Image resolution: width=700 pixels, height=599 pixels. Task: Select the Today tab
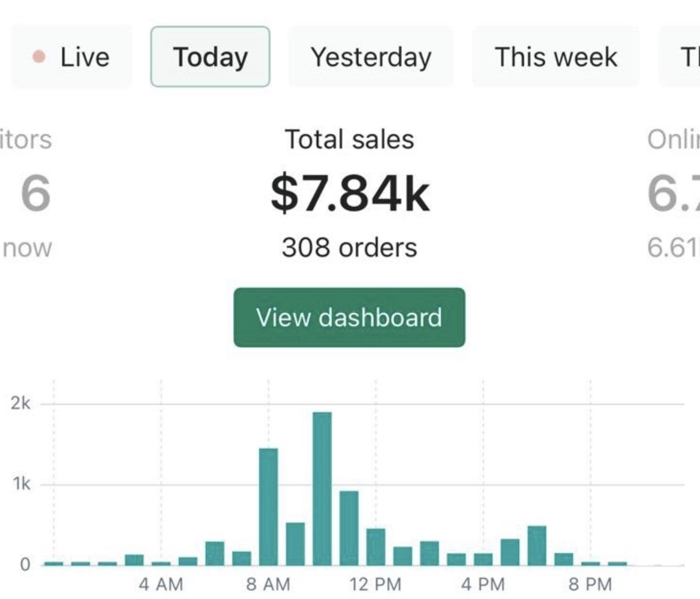coord(210,57)
